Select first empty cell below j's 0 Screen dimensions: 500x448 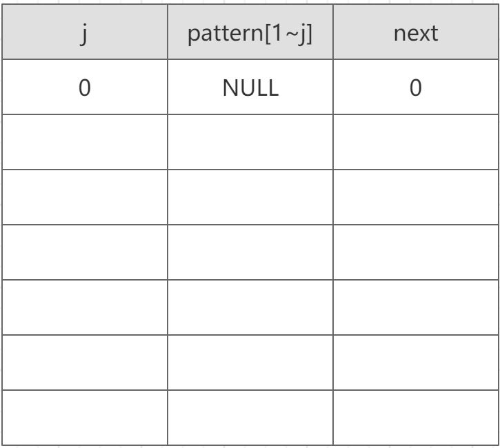tap(85, 142)
